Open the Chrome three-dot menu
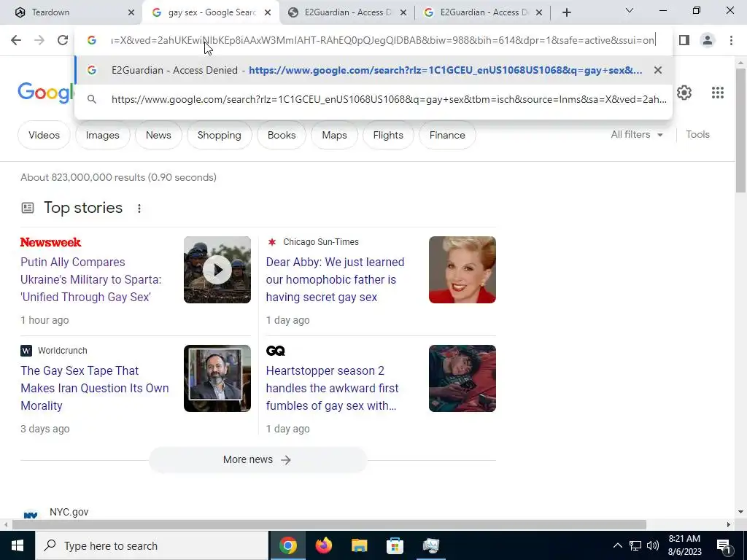Screen dimensions: 747x560 pos(731,40)
